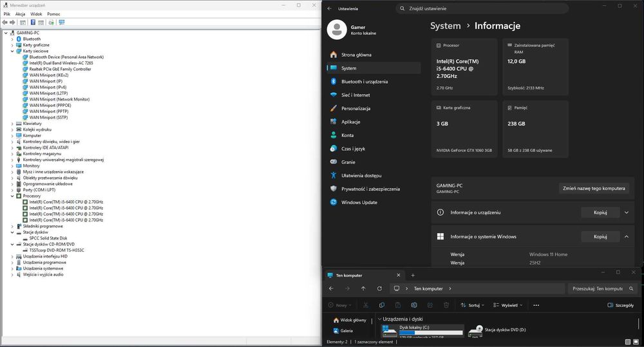Select Stacja dysków DVD (D:) drive
The image size is (644, 347).
point(497,330)
